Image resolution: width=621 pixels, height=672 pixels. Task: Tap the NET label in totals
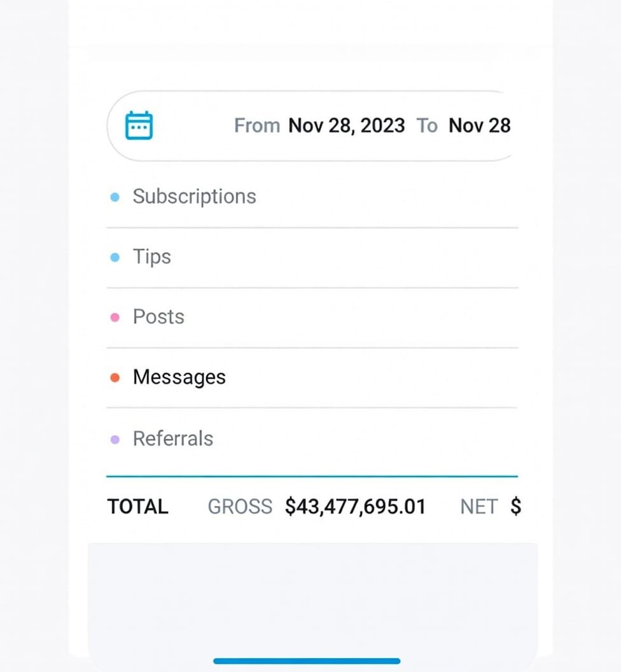[x=478, y=507]
